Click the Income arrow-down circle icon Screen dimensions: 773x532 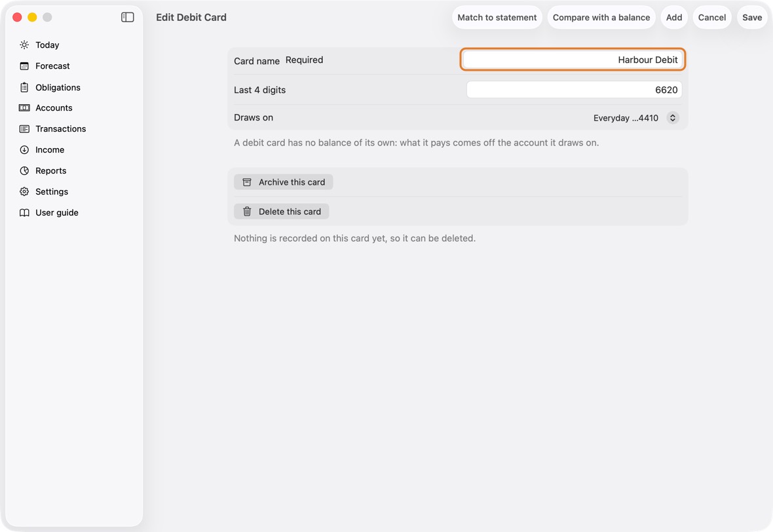24,150
